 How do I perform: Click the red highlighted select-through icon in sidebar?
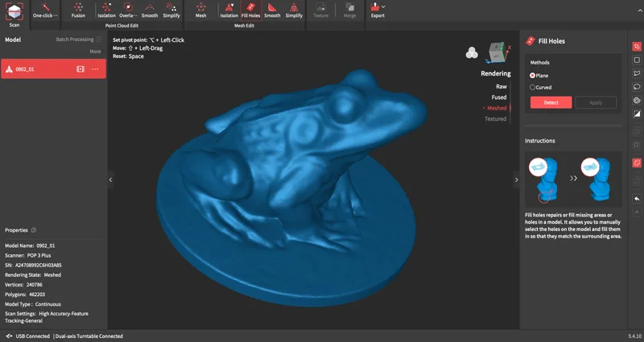tap(637, 163)
